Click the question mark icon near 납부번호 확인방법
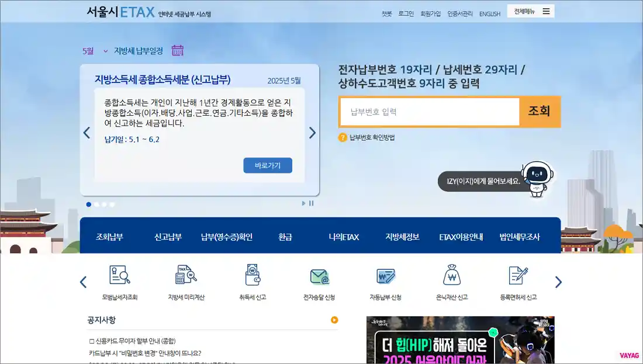The image size is (643, 364). click(x=343, y=138)
